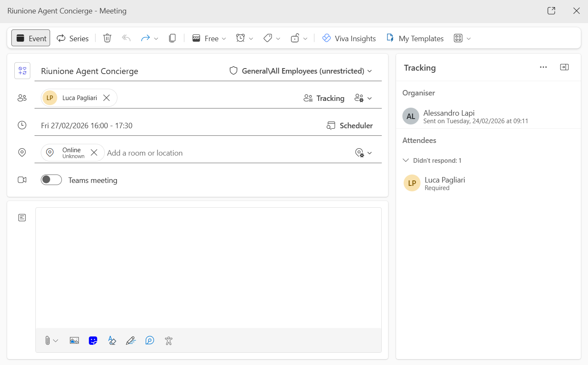Enable the Teams meeting toggle
588x365 pixels.
pyautogui.click(x=51, y=180)
